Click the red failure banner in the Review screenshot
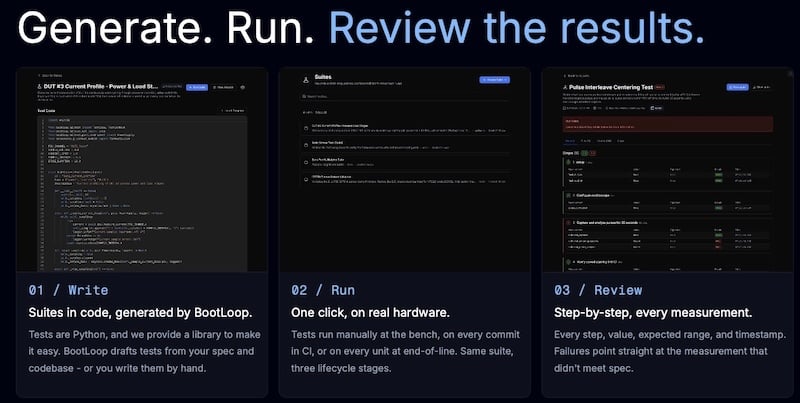The image size is (800, 403). [667, 124]
